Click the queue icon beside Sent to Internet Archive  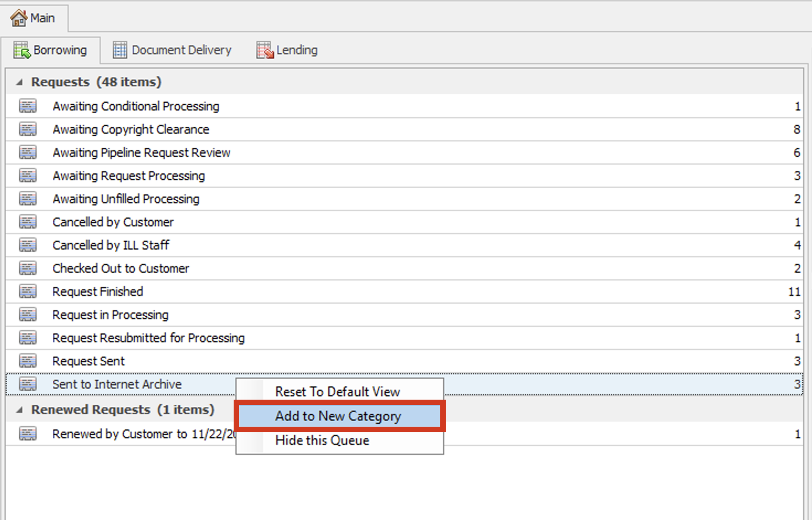pos(28,384)
